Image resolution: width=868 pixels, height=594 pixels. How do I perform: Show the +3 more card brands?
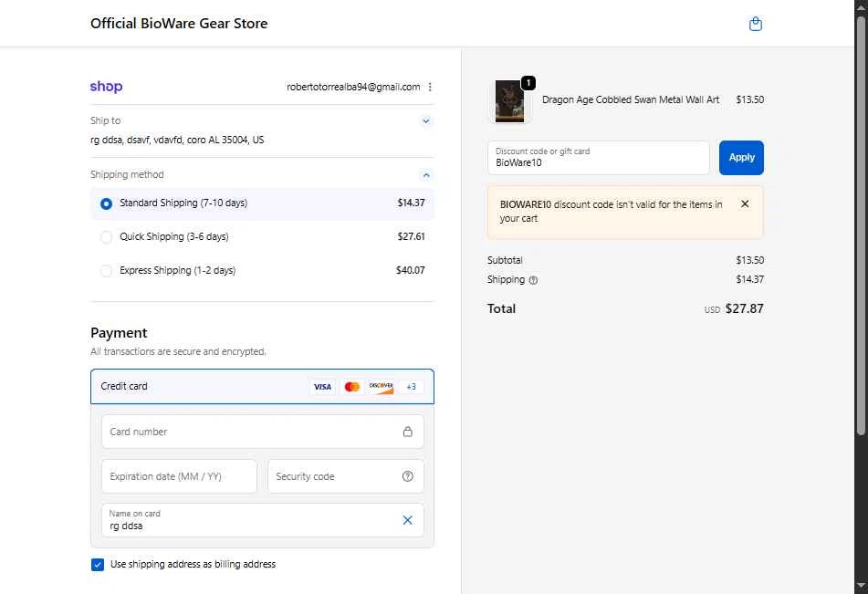pyautogui.click(x=411, y=386)
